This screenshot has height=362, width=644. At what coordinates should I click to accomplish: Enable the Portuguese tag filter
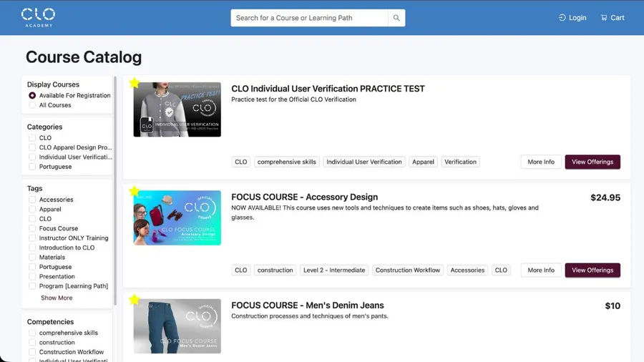point(32,267)
